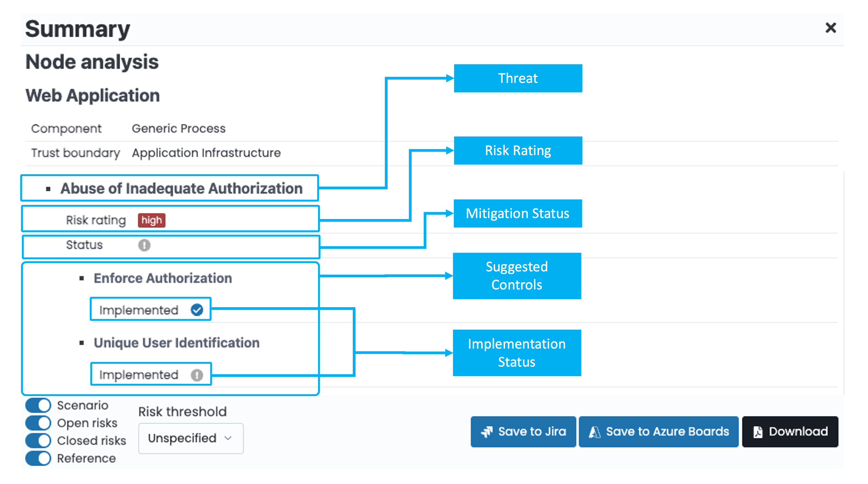868x484 pixels.
Task: Open the Risk threshold Unspecified dropdown
Action: coord(191,438)
